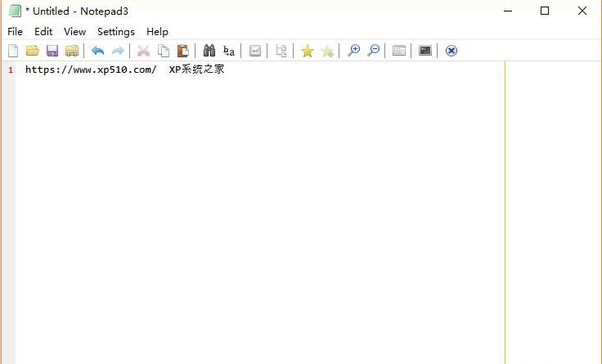602x364 pixels.
Task: Maximize the Notepad3 window
Action: [x=545, y=11]
